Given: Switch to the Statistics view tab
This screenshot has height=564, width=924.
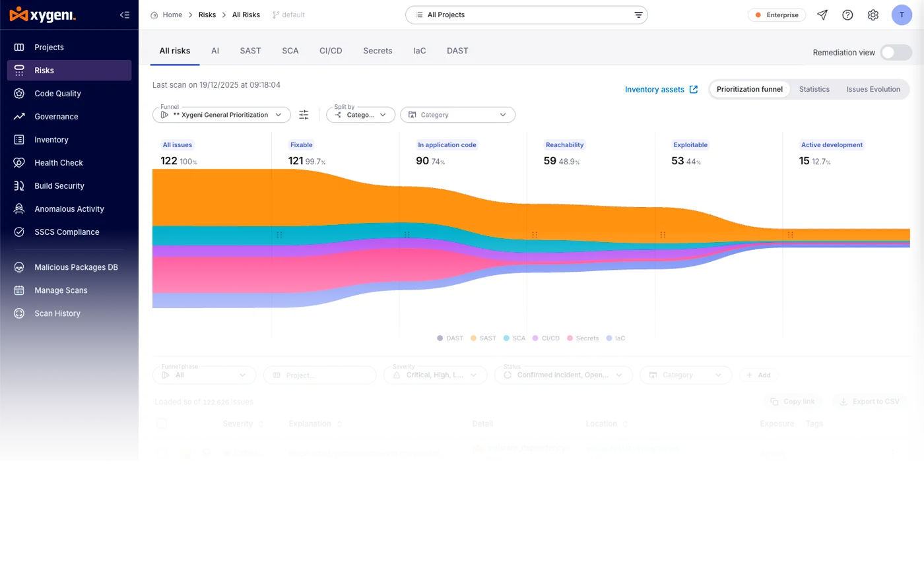Looking at the screenshot, I should (x=814, y=89).
